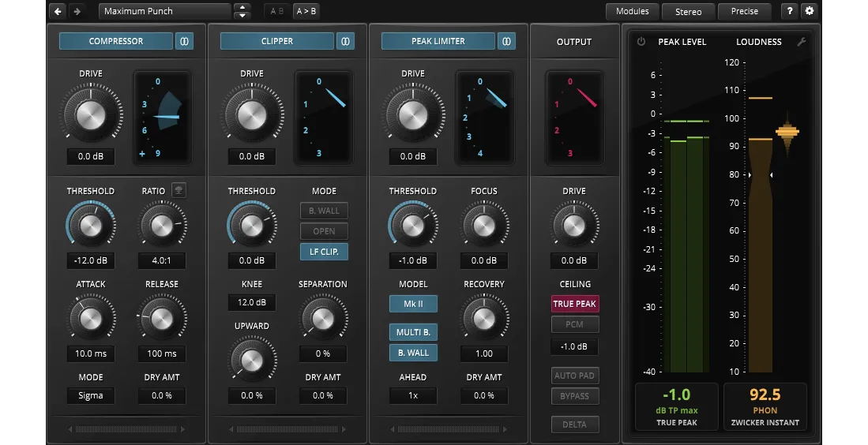868x445 pixels.
Task: Click the Attack 10.0 ms field
Action: click(x=91, y=353)
